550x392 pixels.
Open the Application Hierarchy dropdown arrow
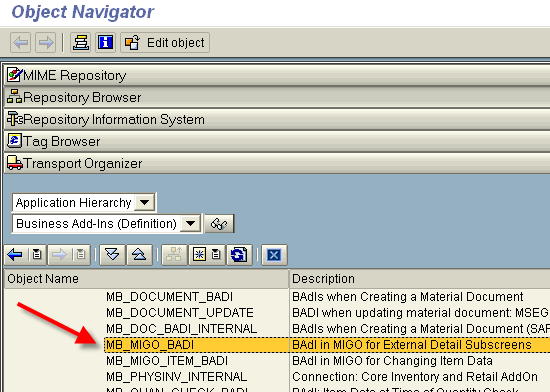(145, 202)
